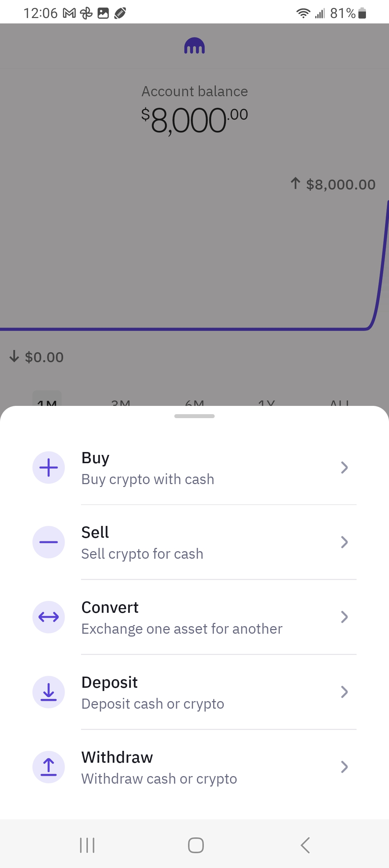Tap the bottom sheet drag handle
Screen dimensions: 389x868
click(x=194, y=416)
